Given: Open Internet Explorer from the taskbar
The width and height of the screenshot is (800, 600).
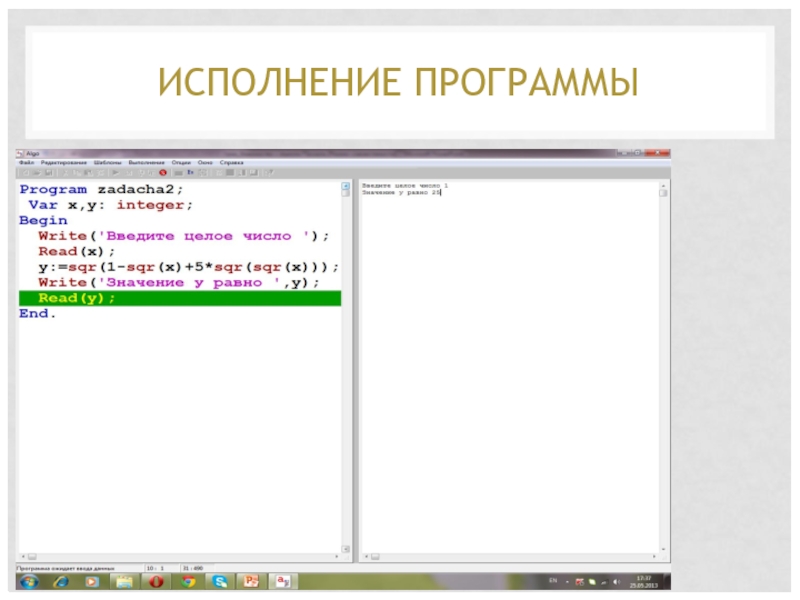Looking at the screenshot, I should [x=61, y=582].
